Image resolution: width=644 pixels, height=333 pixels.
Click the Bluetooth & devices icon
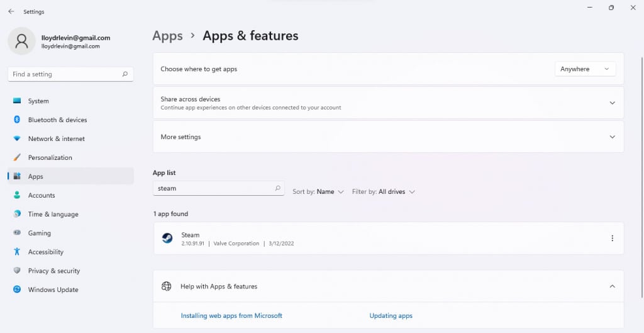[17, 120]
